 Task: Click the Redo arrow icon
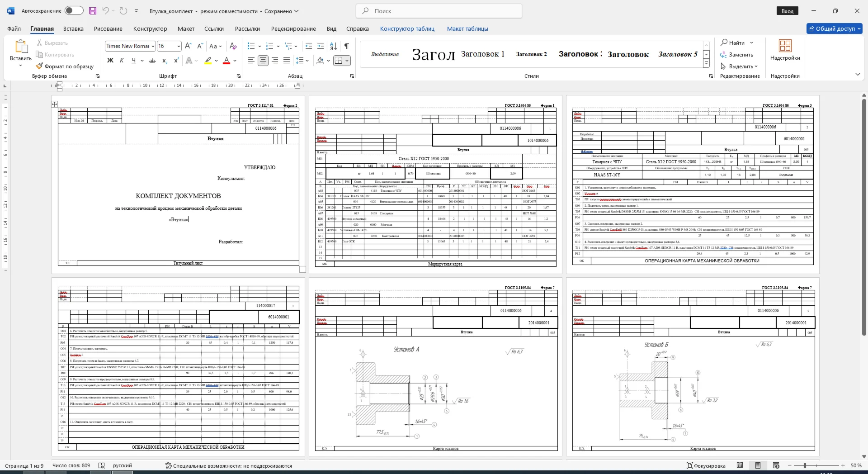[x=123, y=11]
